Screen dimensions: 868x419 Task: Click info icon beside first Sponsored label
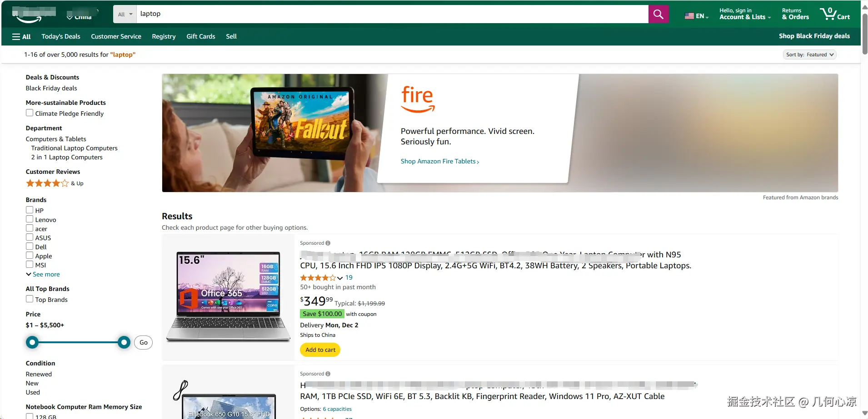(x=328, y=243)
